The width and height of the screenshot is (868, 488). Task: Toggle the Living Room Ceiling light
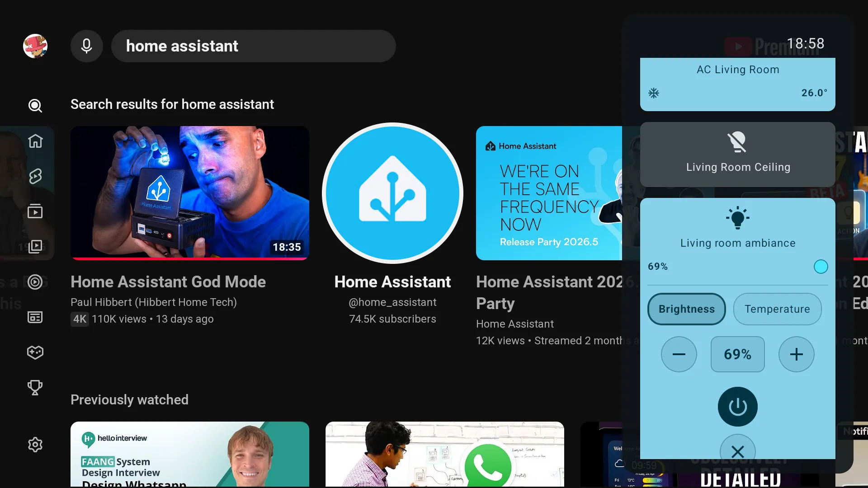click(738, 155)
